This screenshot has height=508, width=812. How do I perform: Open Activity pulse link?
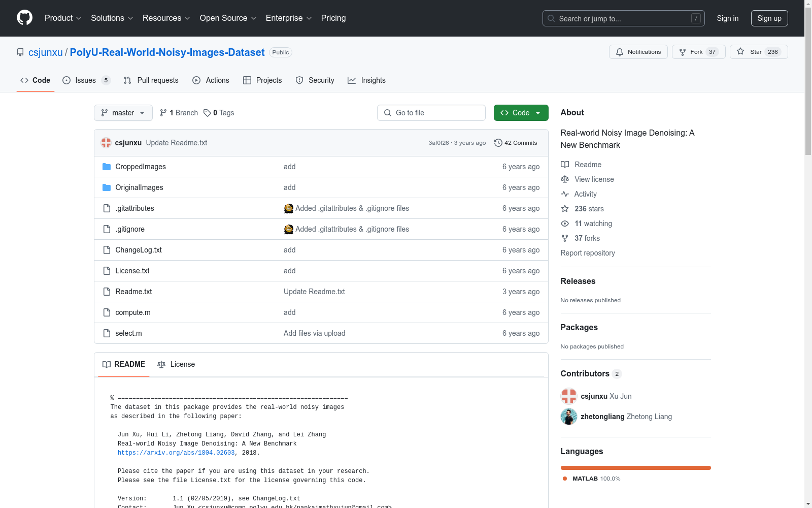(x=579, y=194)
